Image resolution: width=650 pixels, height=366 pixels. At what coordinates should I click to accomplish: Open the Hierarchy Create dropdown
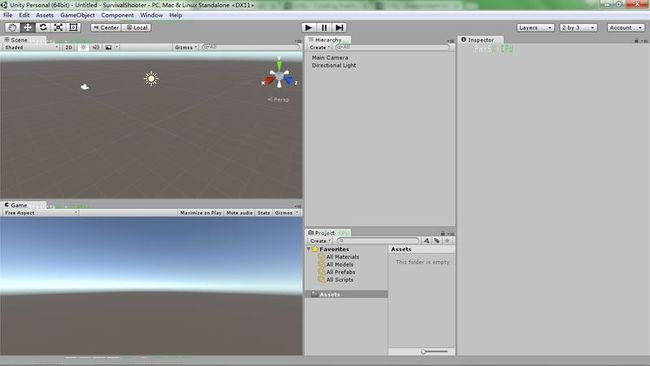(x=320, y=47)
